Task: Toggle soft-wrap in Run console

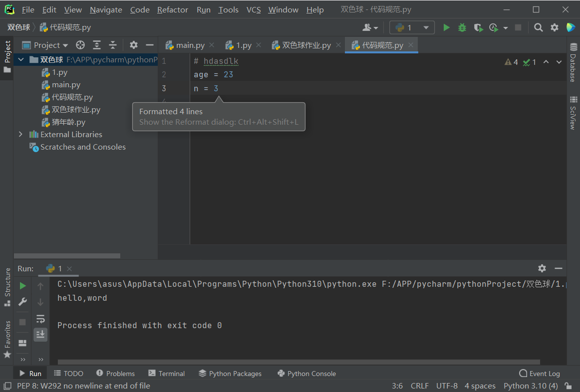Action: coord(40,319)
